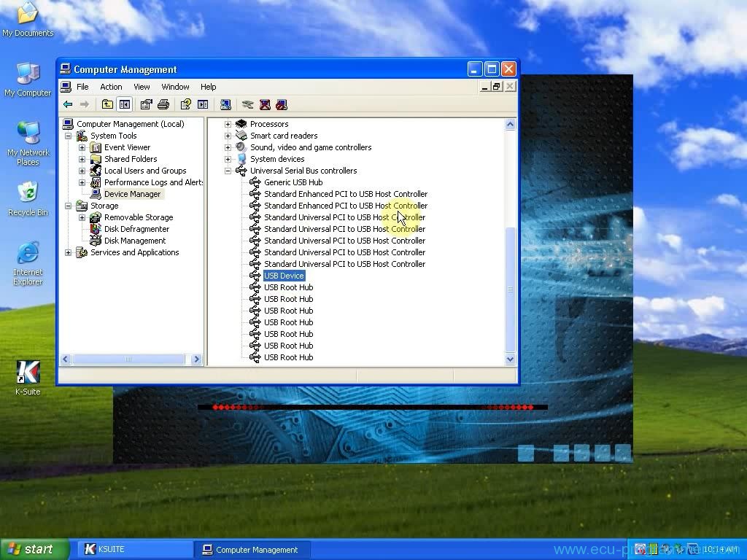Viewport: 747px width, 560px height.
Task: Click the Help question mark toolbar icon
Action: tap(185, 105)
